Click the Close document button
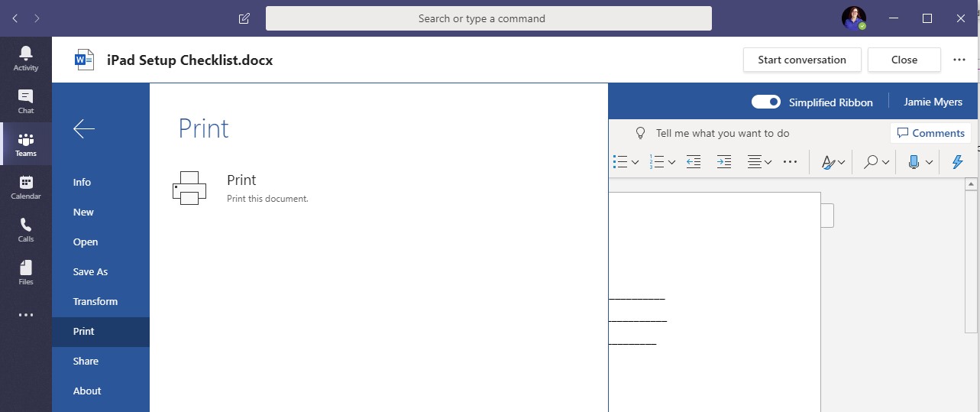The width and height of the screenshot is (980, 412). tap(904, 60)
